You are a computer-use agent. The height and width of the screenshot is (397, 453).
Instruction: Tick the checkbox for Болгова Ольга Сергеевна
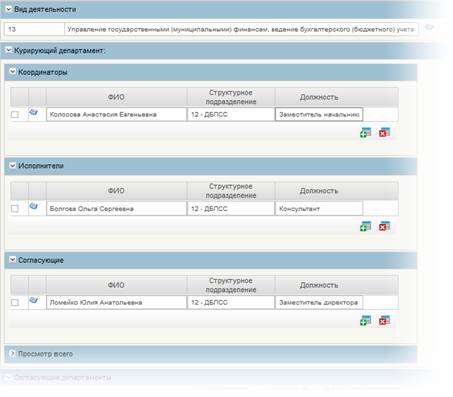point(15,209)
